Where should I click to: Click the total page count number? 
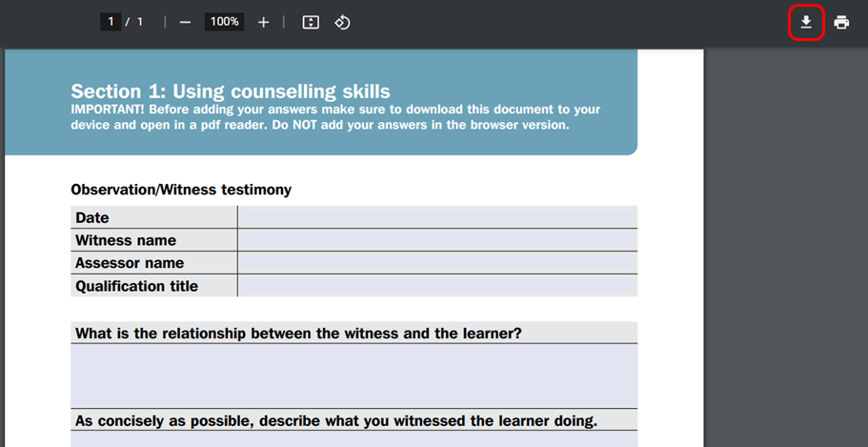point(140,22)
